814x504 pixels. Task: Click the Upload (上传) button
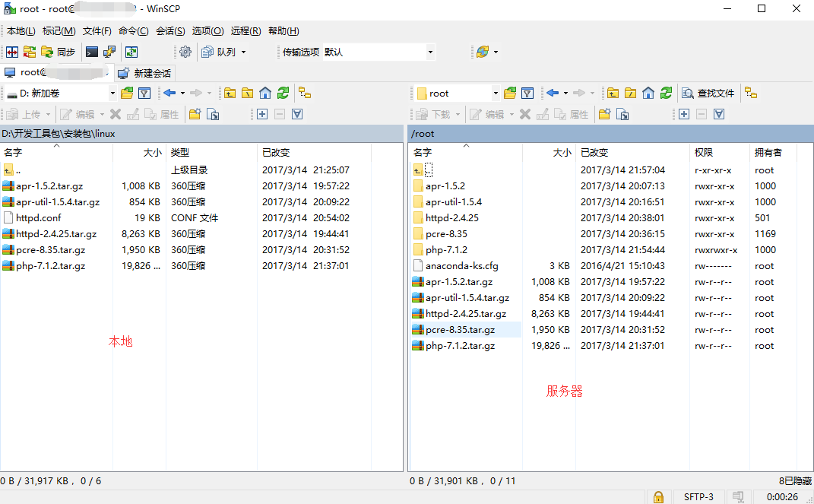[24, 114]
